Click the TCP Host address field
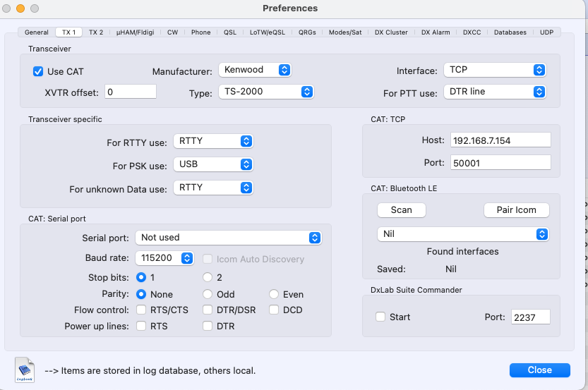Screen dimensions: 588x390 tap(500, 140)
